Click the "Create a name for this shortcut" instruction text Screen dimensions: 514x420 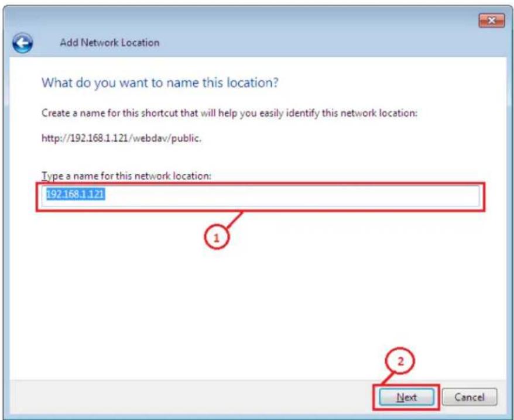tap(229, 113)
